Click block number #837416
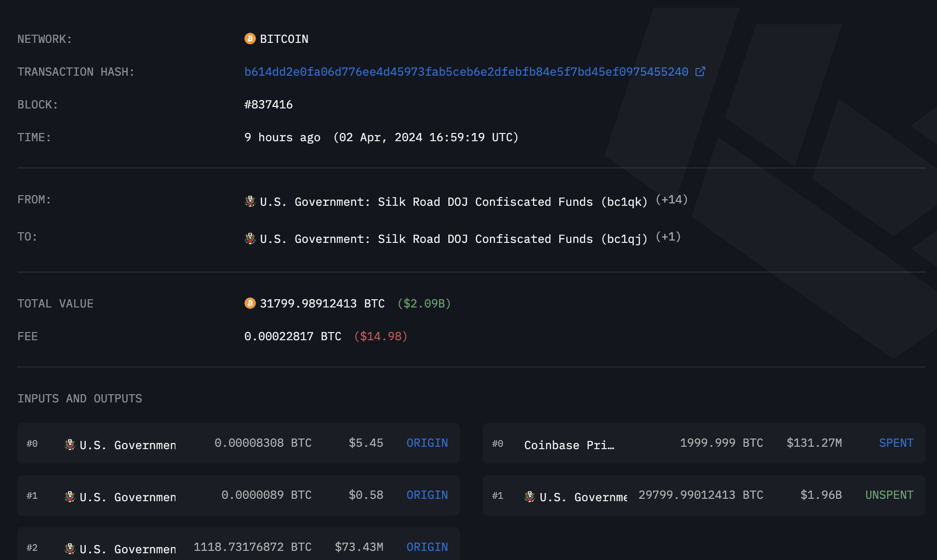937x560 pixels. (x=268, y=105)
